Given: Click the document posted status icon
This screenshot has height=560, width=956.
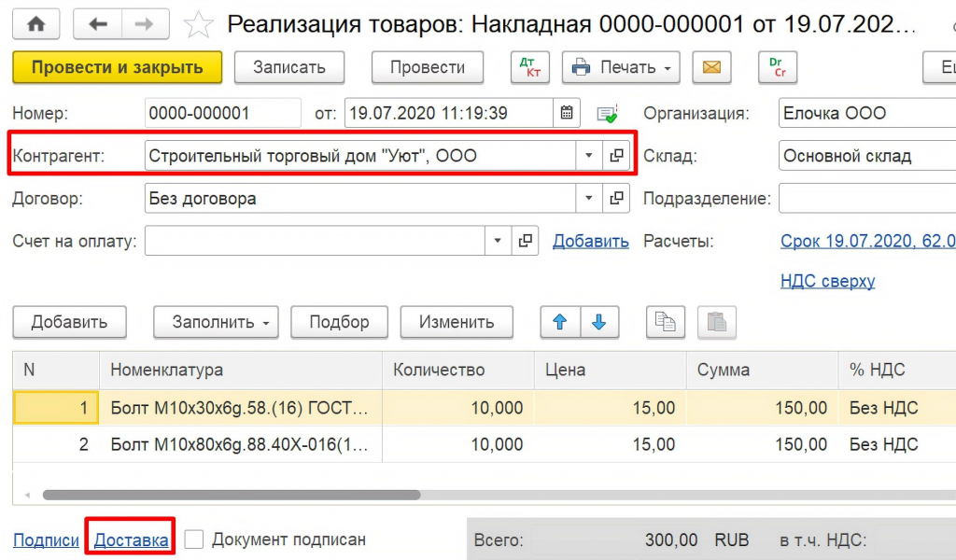Looking at the screenshot, I should (x=607, y=114).
